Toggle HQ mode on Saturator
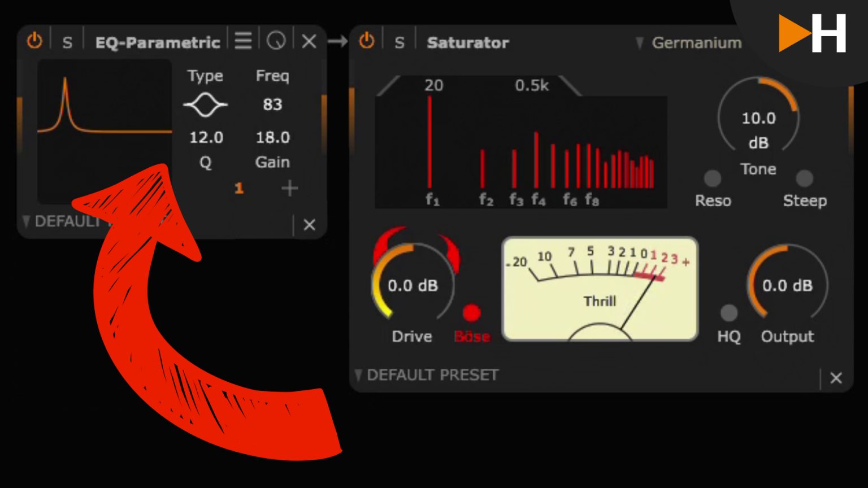 coord(728,313)
